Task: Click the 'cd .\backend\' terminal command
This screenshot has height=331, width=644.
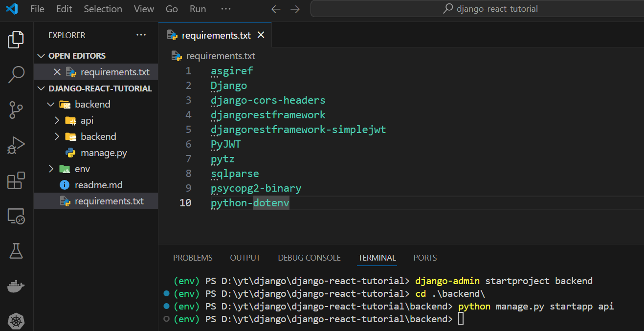Action: pyautogui.click(x=450, y=294)
